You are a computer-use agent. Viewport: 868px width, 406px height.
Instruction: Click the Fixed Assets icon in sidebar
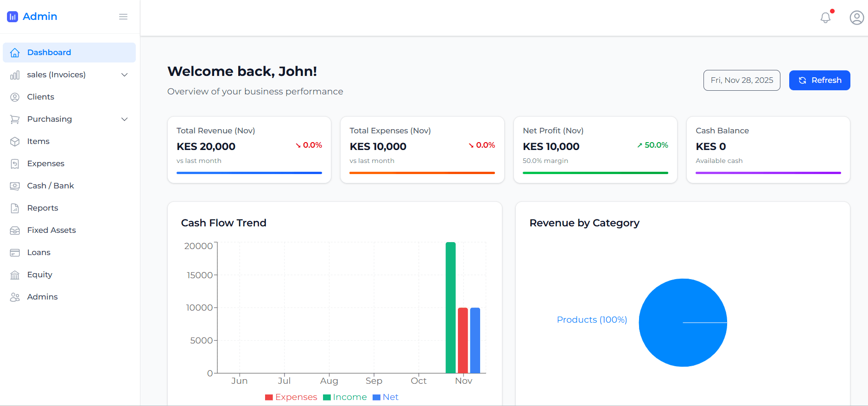(15, 230)
